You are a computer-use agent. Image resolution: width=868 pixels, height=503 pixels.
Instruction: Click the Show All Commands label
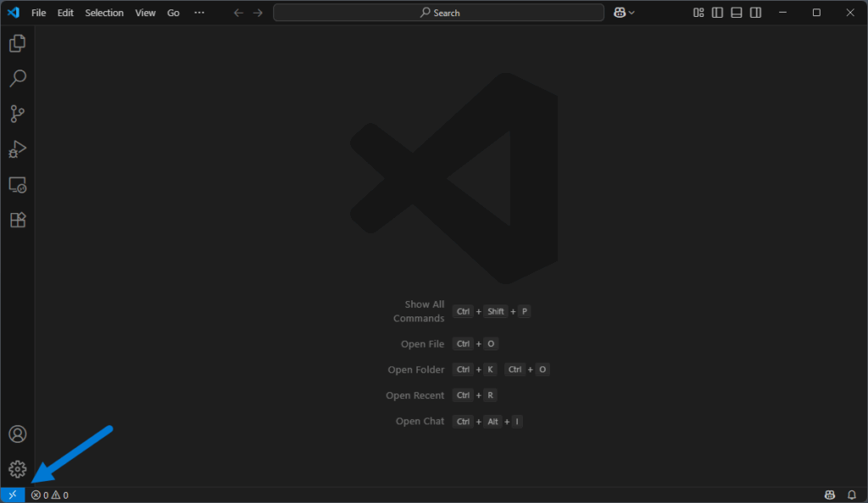click(419, 311)
